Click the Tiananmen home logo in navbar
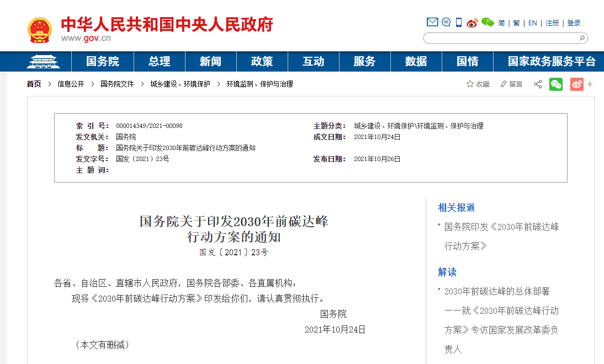Image resolution: width=604 pixels, height=364 pixels. [x=43, y=61]
